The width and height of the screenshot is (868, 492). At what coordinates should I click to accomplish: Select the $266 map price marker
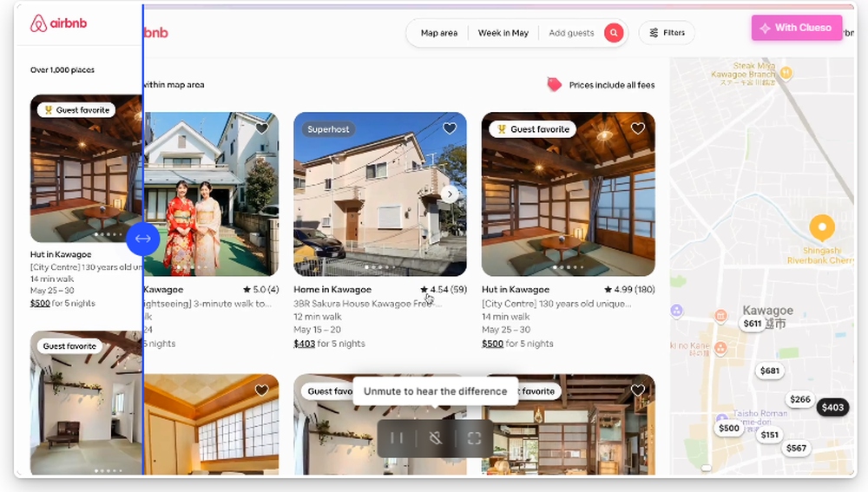800,399
